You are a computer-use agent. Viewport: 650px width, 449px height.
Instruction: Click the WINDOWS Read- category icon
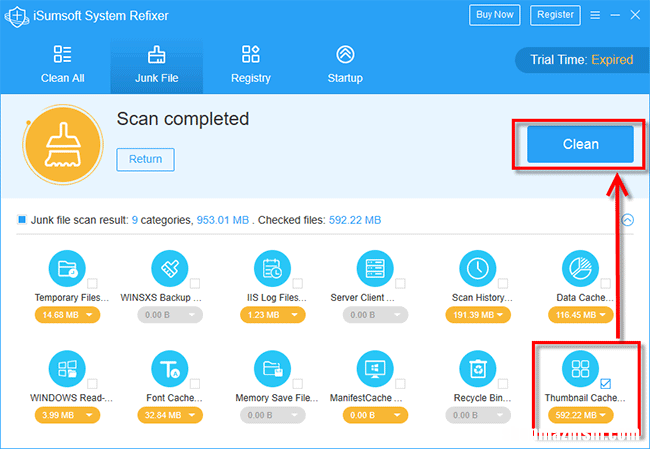click(x=67, y=369)
